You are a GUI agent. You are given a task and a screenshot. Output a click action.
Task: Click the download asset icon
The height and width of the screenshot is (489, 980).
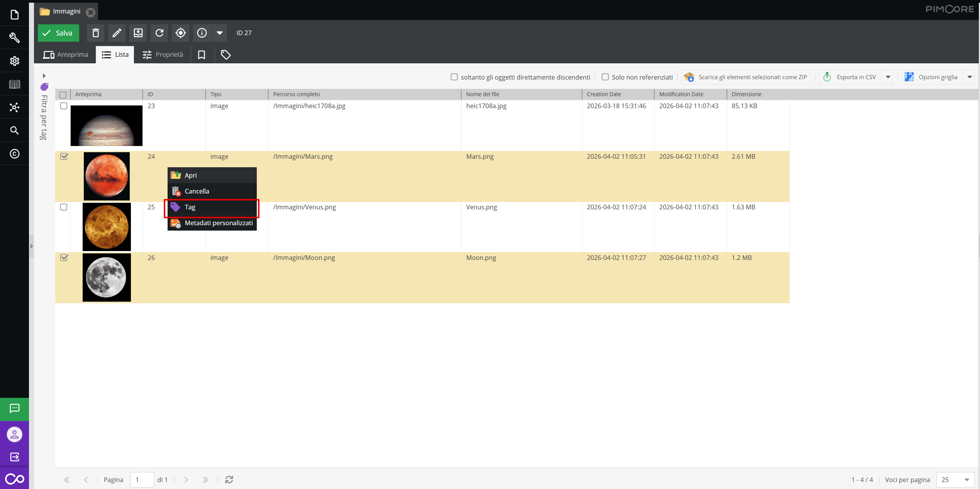click(138, 33)
